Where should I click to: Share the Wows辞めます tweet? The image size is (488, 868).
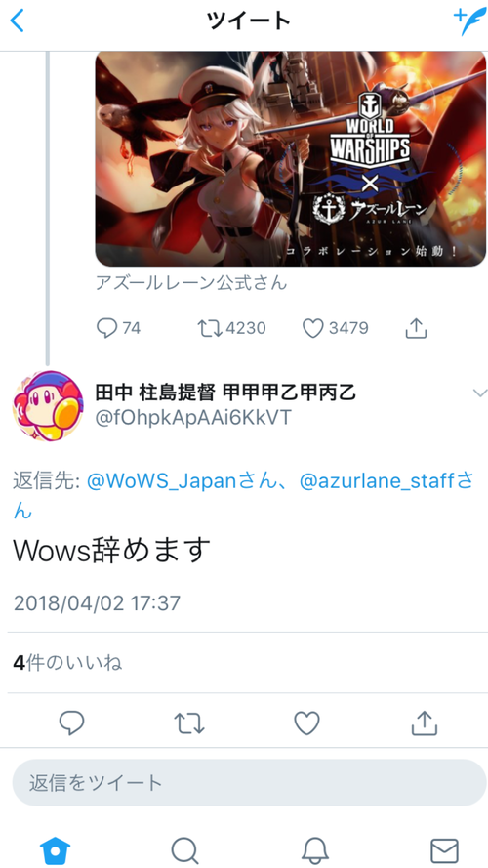(425, 723)
